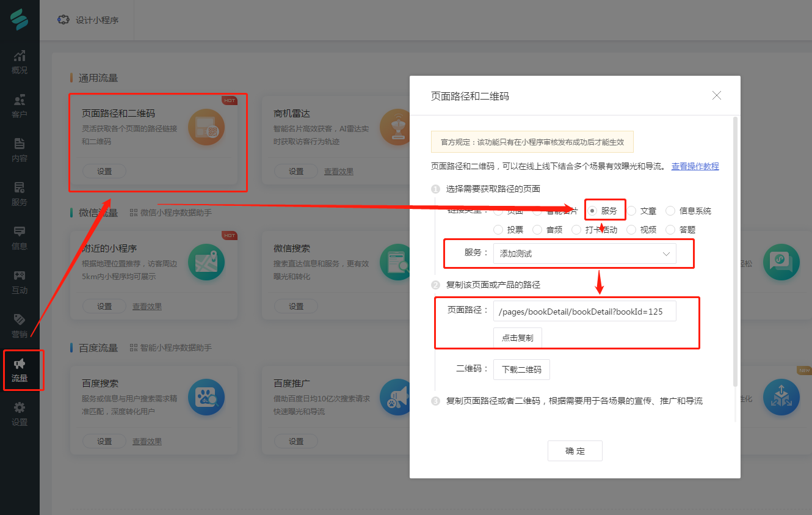
Task: Click the QR icon beside 微信小程序数据助手
Action: coord(134,213)
